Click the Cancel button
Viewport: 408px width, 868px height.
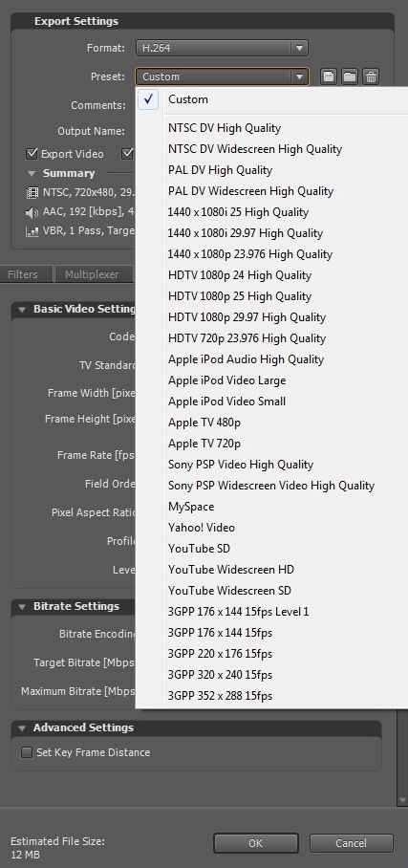pyautogui.click(x=351, y=843)
